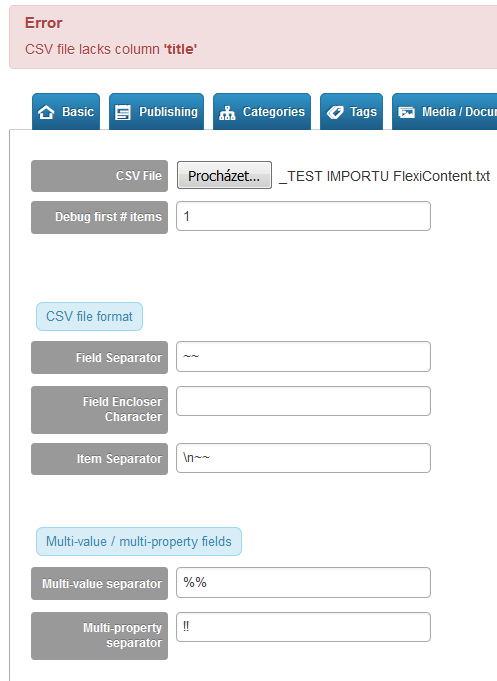
Task: Click the Multi-value / multi-property fields heading
Action: [139, 542]
